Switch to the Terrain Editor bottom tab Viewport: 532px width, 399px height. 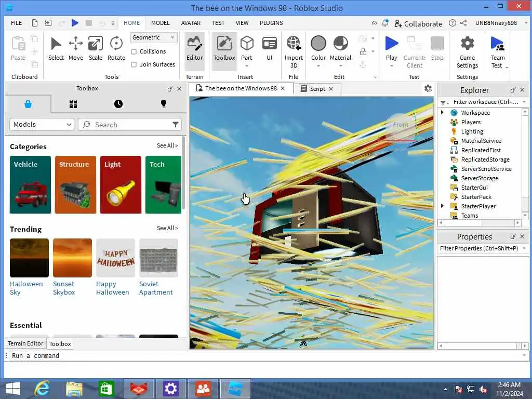tap(25, 343)
